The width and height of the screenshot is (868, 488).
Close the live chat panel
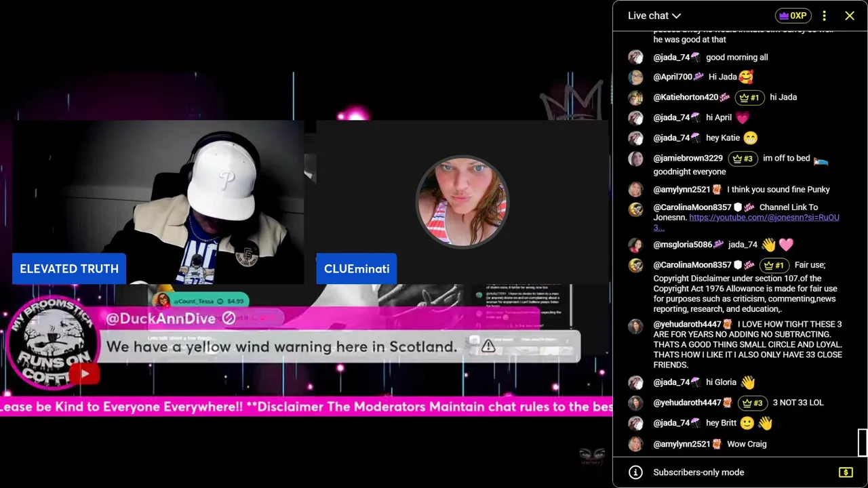tap(850, 16)
